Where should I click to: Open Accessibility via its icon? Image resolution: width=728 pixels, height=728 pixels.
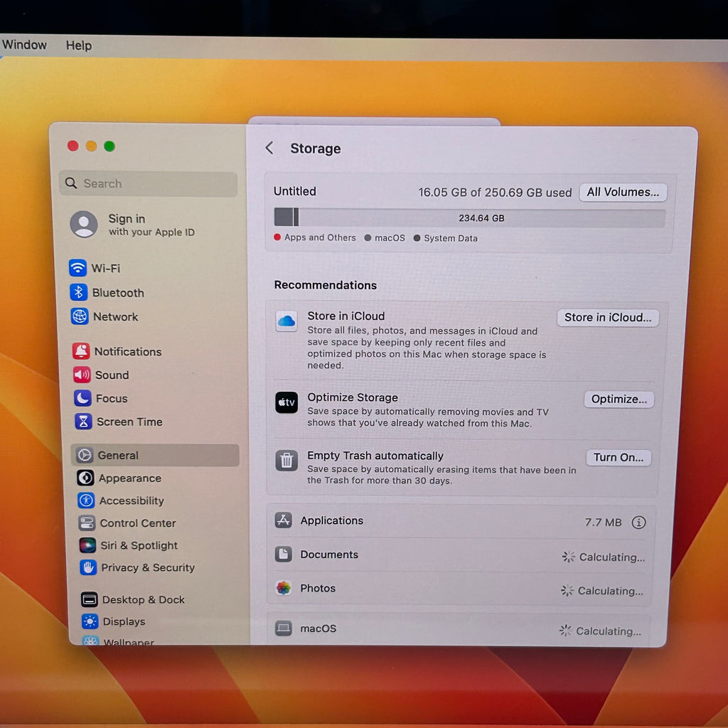tap(86, 500)
